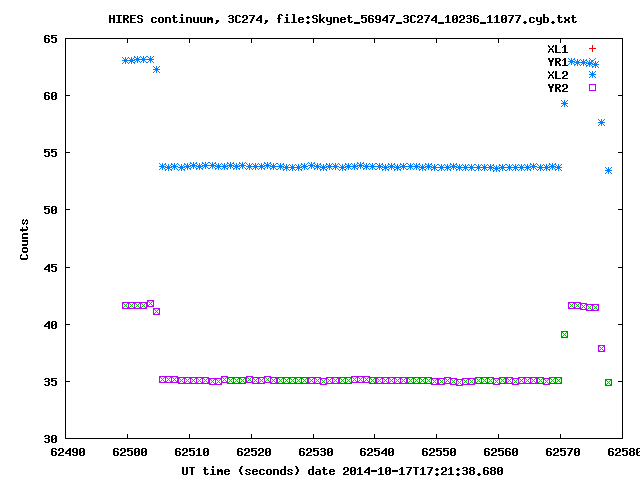The width and height of the screenshot is (640, 480).
Task: Click the plot title naming file Skynet_56947_3C274
Action: click(342, 19)
